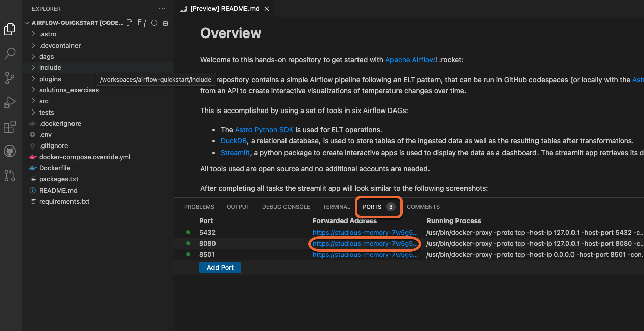Open the Source Control view
Viewport: 644px width, 331px height.
click(x=9, y=78)
